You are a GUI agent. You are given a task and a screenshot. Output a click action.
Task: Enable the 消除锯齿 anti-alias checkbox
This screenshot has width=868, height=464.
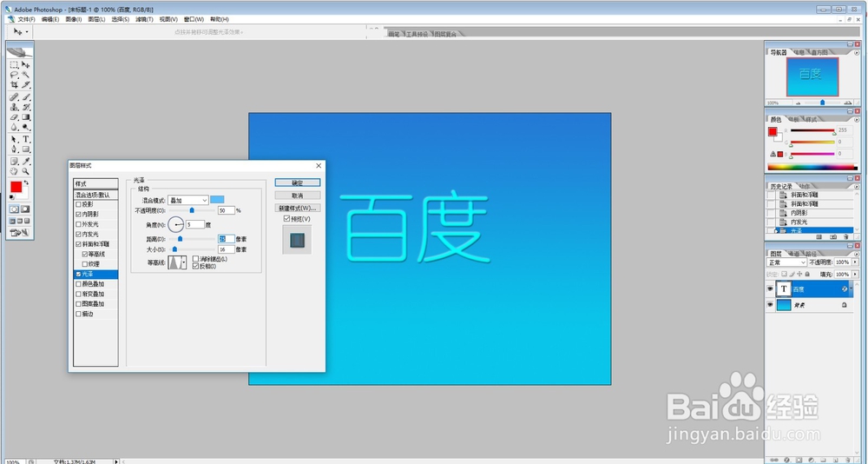pos(195,259)
